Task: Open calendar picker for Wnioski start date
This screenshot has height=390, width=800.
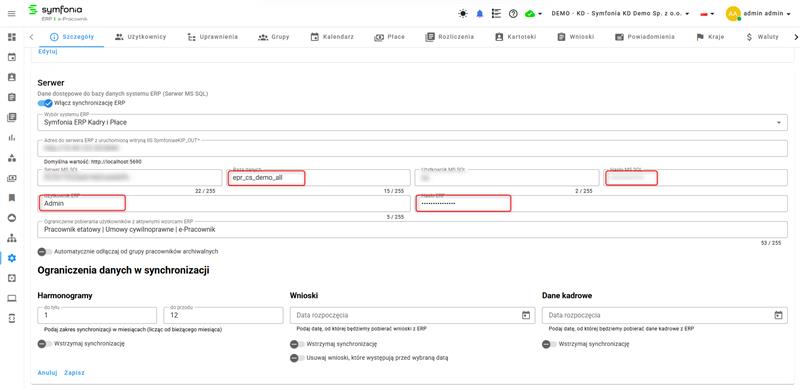Action: pyautogui.click(x=526, y=315)
